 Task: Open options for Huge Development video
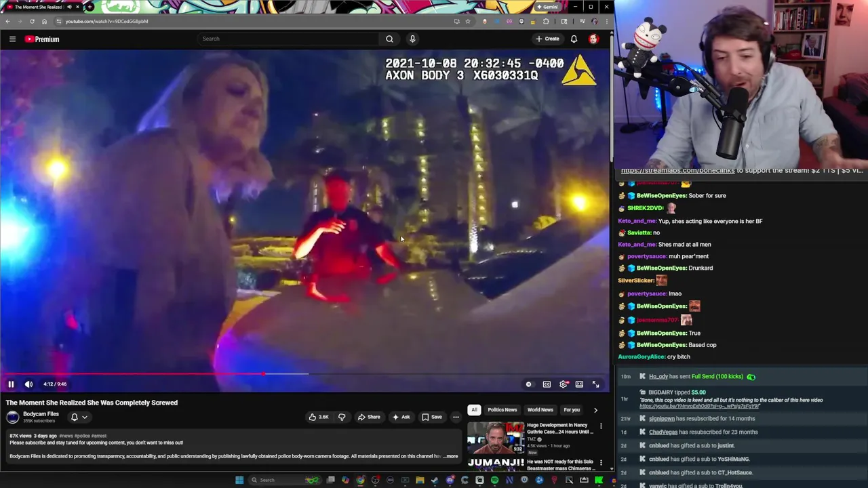[601, 426]
